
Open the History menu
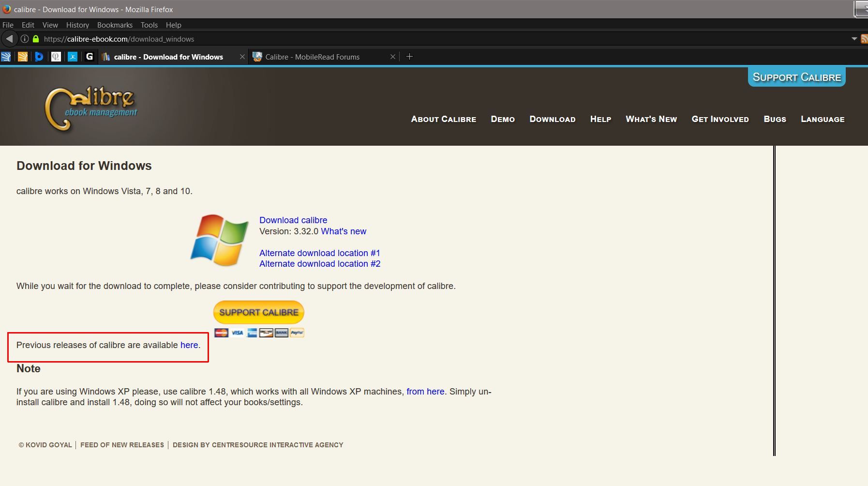click(78, 25)
